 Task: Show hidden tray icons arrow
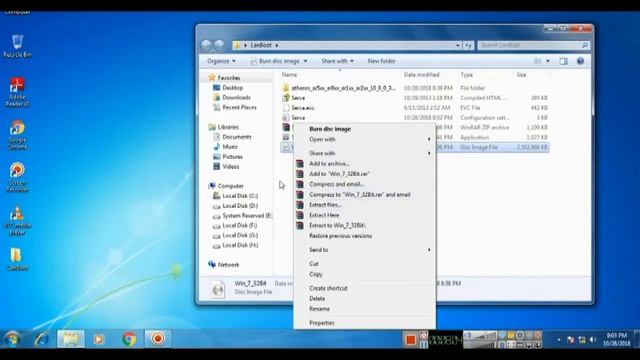559,340
